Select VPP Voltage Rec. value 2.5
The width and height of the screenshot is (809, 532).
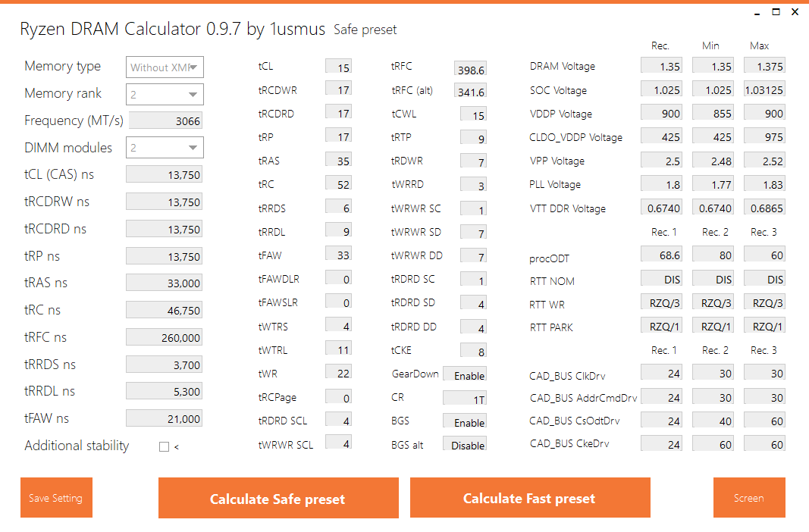[661, 161]
